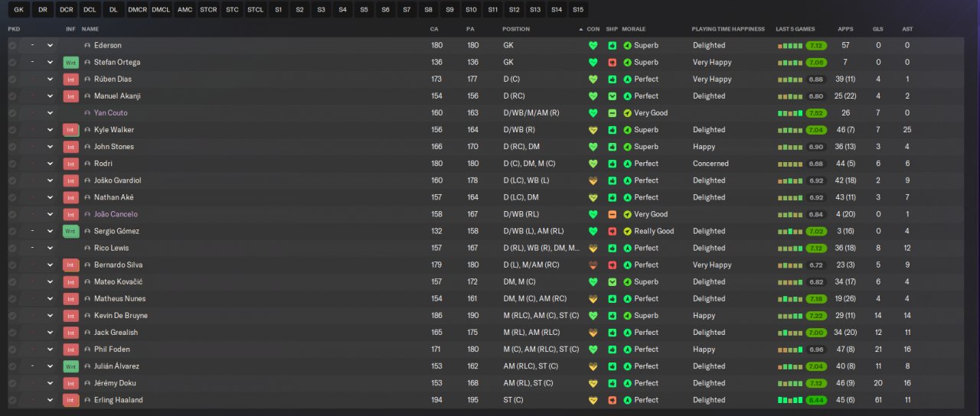
Task: Click Sergio Gómez's red sharpness icon
Action: pos(612,231)
